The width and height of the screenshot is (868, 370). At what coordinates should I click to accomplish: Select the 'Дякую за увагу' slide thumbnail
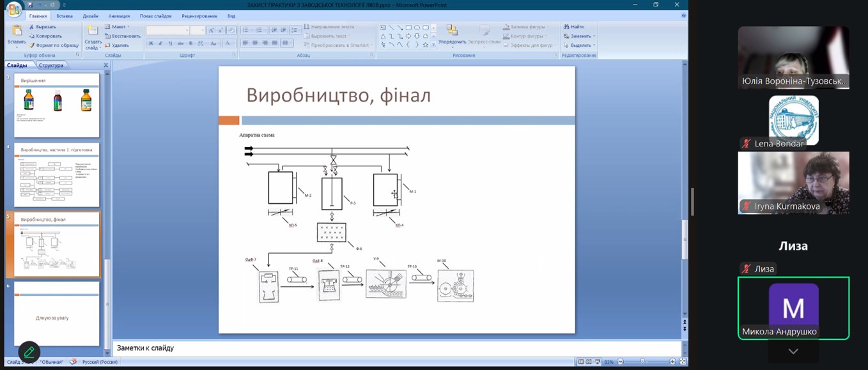point(57,314)
